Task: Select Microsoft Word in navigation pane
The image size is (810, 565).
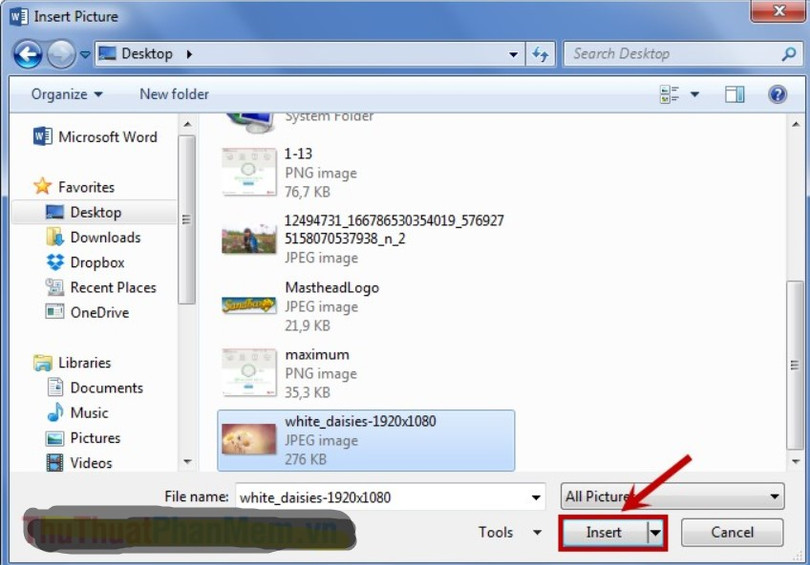Action: click(x=107, y=137)
